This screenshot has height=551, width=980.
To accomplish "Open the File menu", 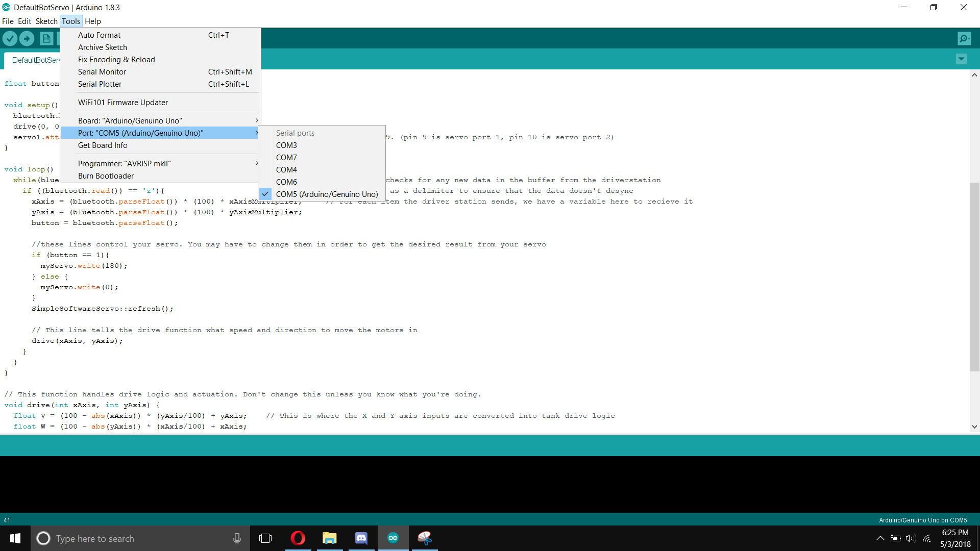I will (8, 21).
